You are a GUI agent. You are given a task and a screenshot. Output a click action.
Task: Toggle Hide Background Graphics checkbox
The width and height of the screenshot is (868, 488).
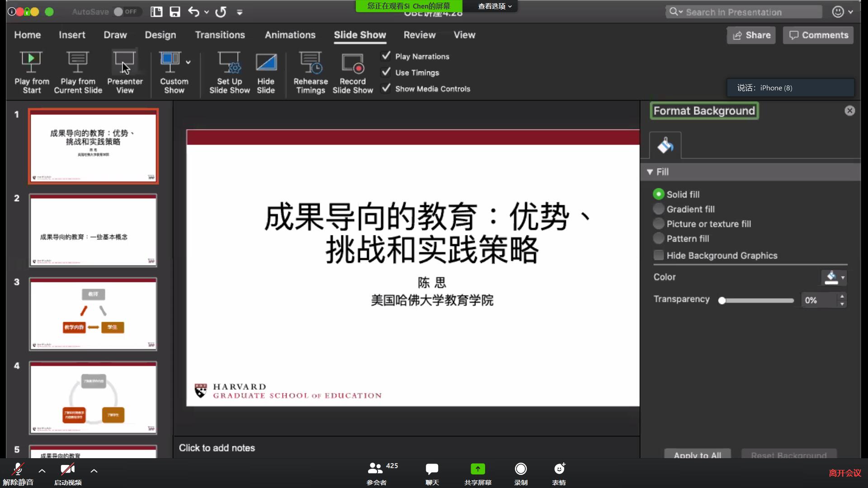(x=659, y=255)
